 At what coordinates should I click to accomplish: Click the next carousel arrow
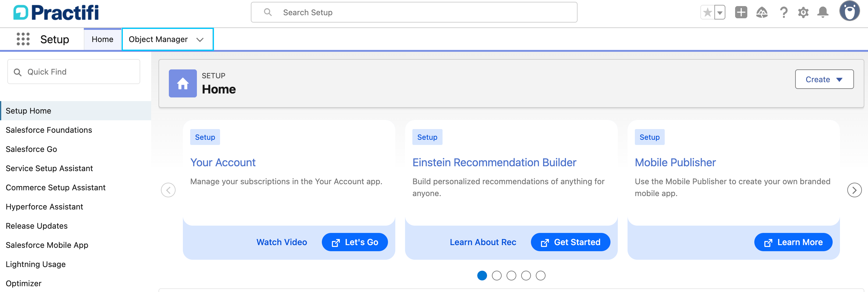click(x=854, y=190)
